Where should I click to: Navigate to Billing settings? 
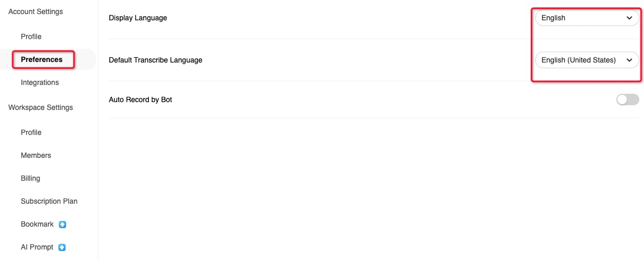click(x=30, y=178)
